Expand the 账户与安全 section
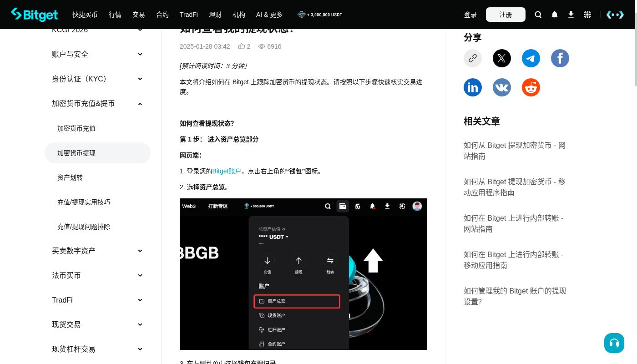The height and width of the screenshot is (364, 637). [97, 54]
